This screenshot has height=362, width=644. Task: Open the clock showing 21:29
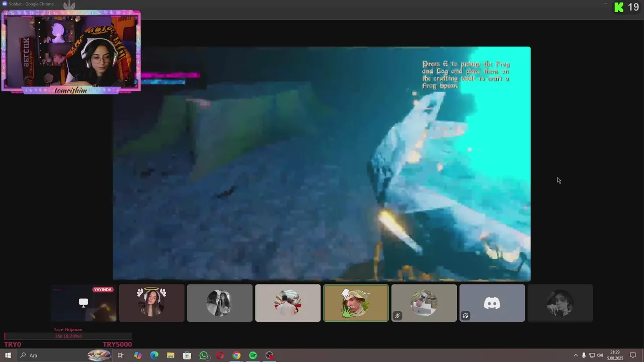pyautogui.click(x=615, y=355)
